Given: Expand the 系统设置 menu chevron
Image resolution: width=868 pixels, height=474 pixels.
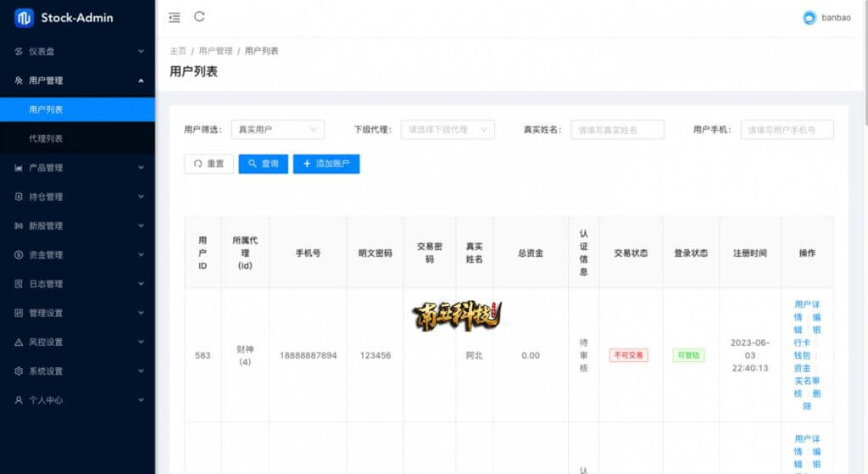Looking at the screenshot, I should point(142,371).
